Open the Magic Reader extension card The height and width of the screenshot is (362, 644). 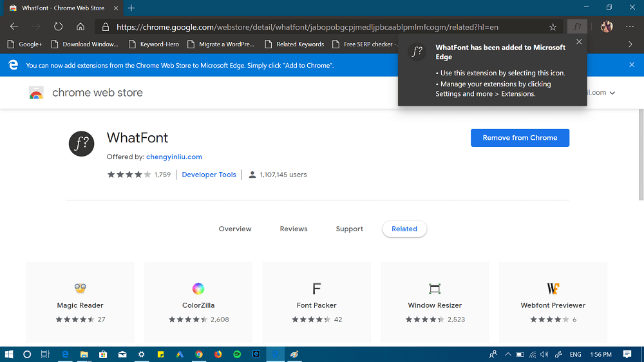pyautogui.click(x=80, y=302)
